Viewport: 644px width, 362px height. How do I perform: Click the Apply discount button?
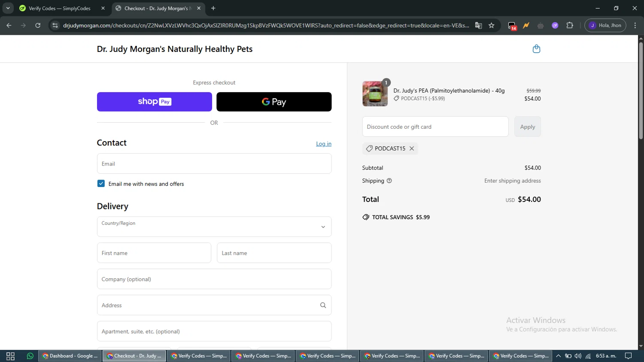[528, 127]
